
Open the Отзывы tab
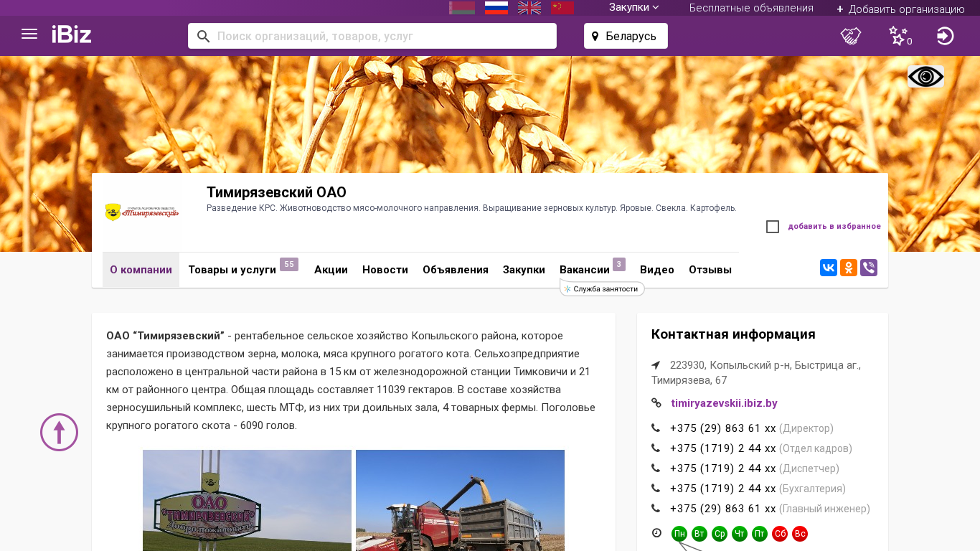click(710, 270)
